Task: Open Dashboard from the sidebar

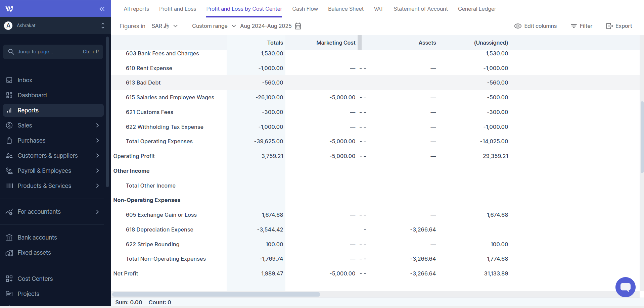Action: tap(32, 95)
